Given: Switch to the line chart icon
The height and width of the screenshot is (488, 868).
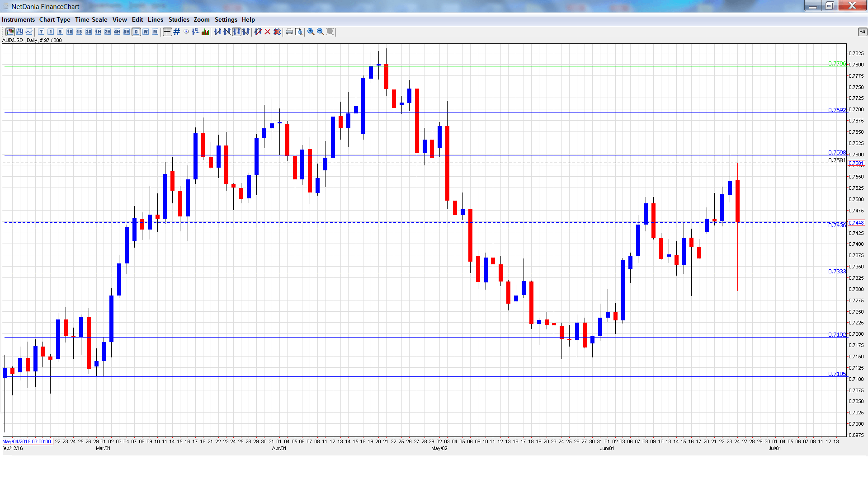Looking at the screenshot, I should (x=29, y=32).
